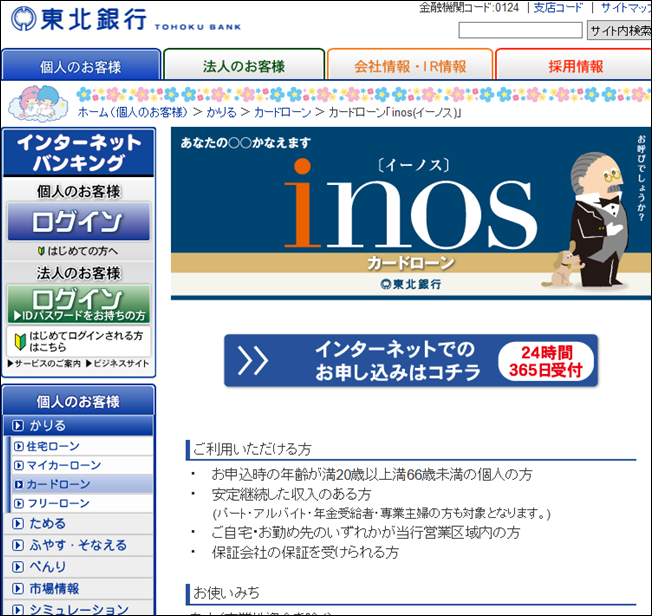Image resolution: width=652 pixels, height=616 pixels.
Task: Click the サイトマップ link at top
Action: pyautogui.click(x=626, y=7)
